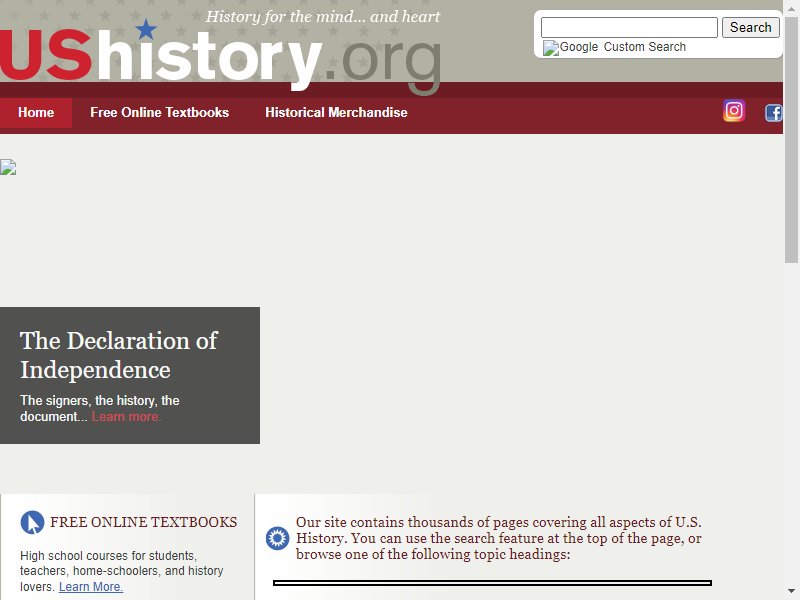Click the blue cursor icon beside Free Online Textbooks

[x=32, y=522]
